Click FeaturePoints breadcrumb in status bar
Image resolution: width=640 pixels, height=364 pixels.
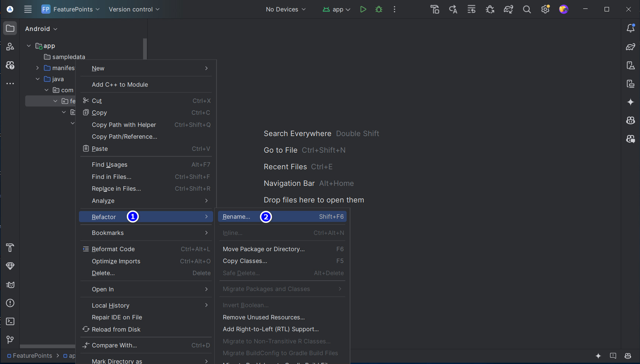pos(32,356)
